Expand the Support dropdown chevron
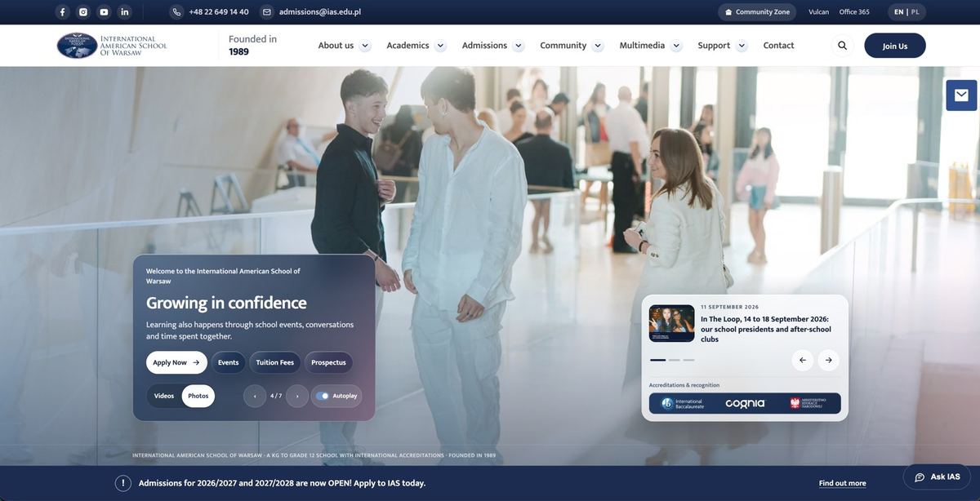The width and height of the screenshot is (980, 501). tap(742, 46)
